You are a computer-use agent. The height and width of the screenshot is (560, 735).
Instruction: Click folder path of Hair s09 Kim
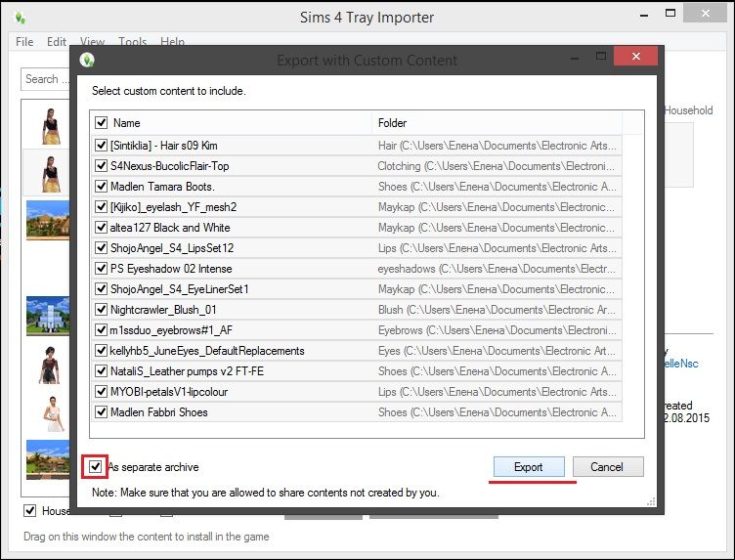coord(497,146)
